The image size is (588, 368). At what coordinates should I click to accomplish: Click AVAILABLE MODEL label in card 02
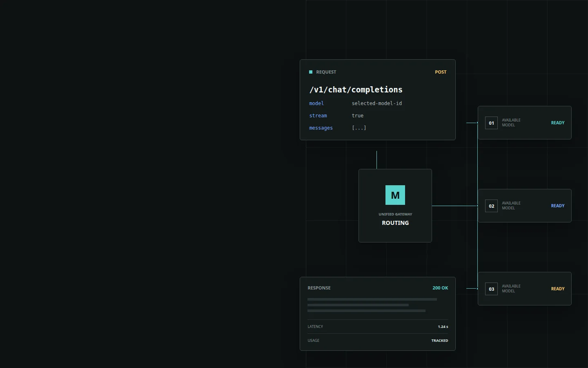[511, 206]
